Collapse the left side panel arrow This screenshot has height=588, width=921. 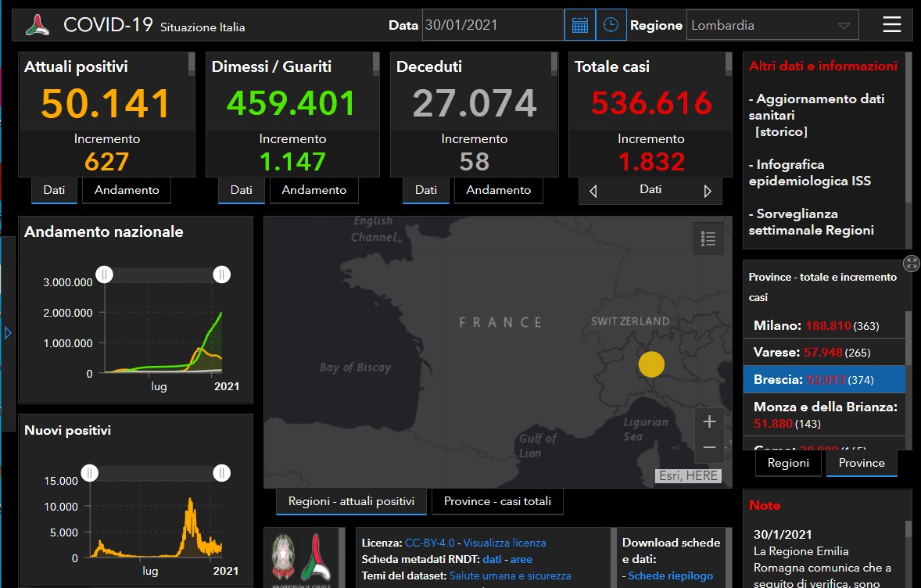(x=8, y=333)
